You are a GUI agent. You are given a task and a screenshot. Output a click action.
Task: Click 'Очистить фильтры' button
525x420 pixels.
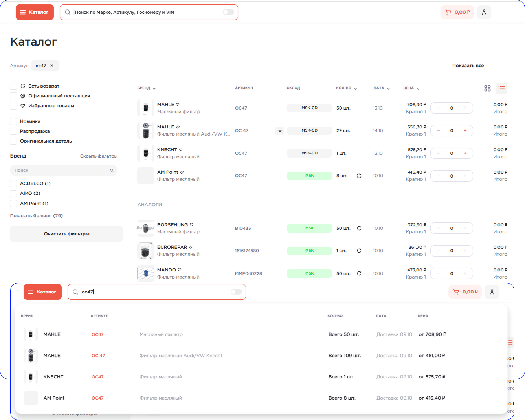pos(66,234)
